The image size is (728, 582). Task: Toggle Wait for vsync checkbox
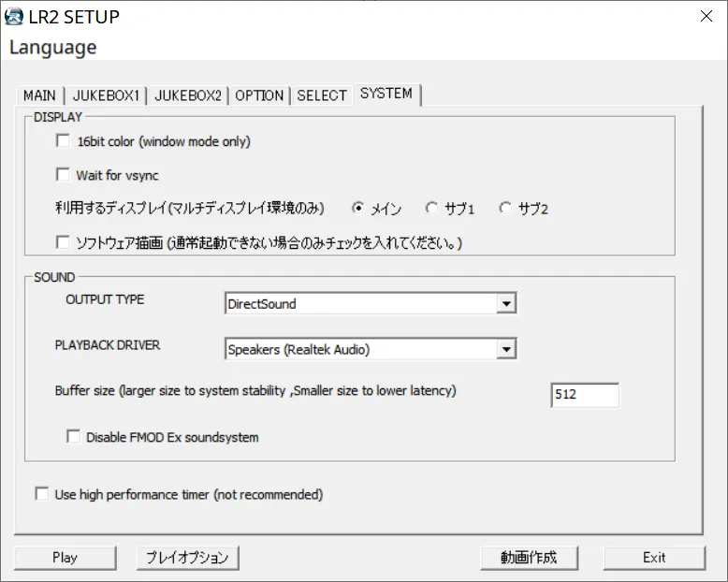pyautogui.click(x=63, y=175)
